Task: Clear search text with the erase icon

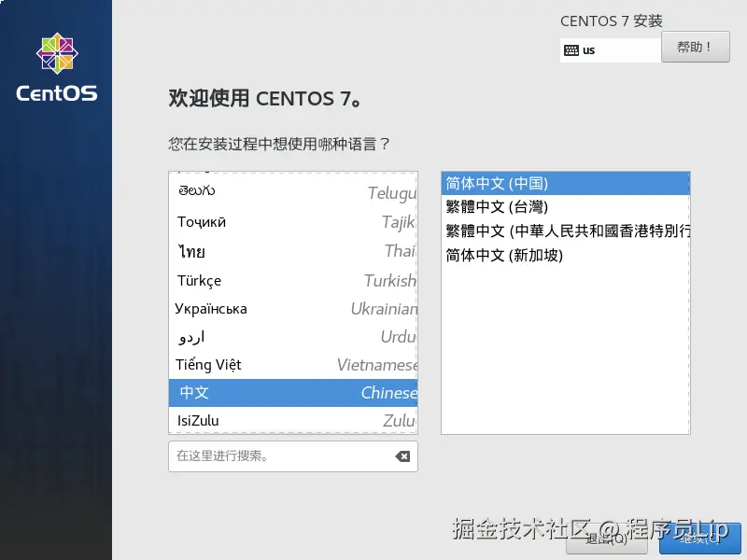Action: click(402, 456)
